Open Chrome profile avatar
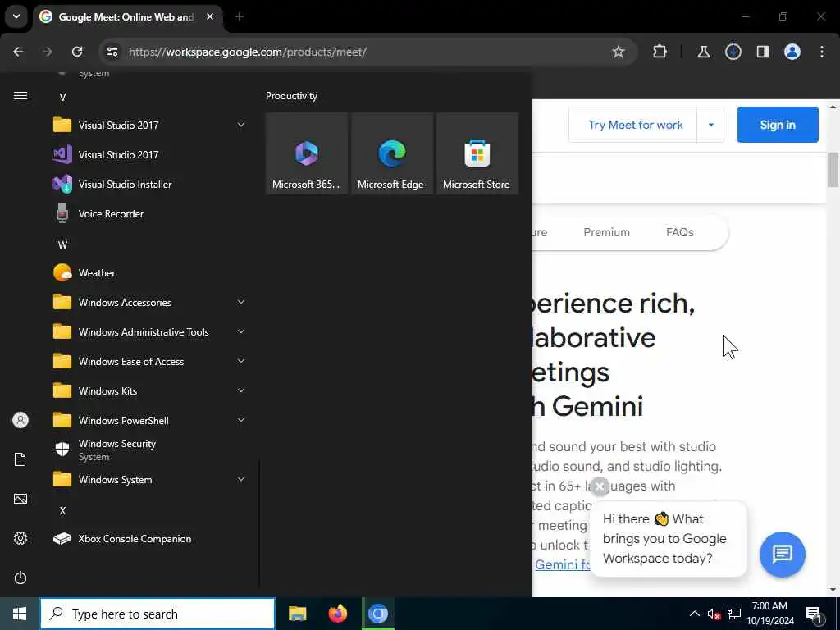This screenshot has width=840, height=630. 792,52
